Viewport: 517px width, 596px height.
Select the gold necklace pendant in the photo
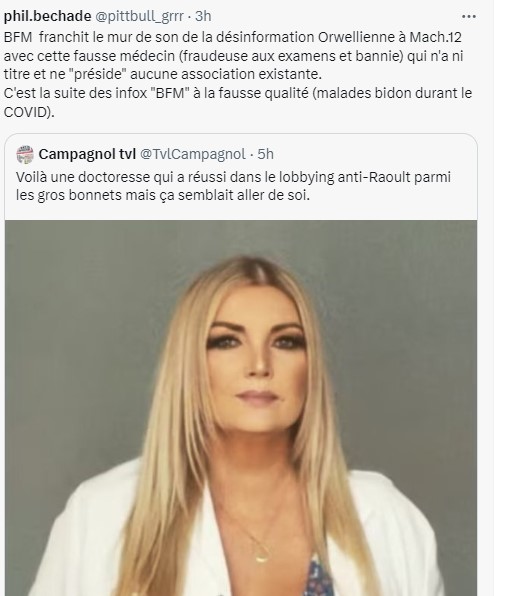pos(262,555)
